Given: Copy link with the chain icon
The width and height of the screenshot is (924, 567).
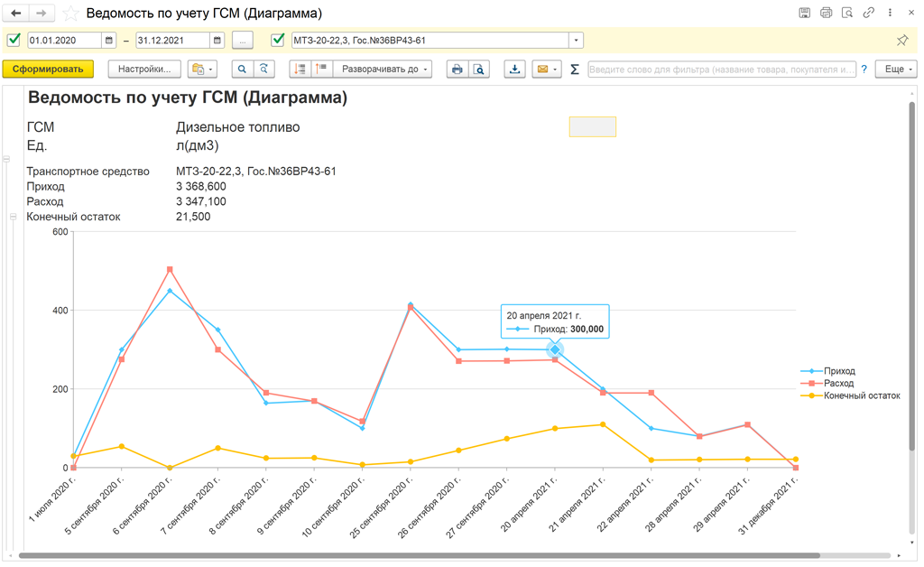Looking at the screenshot, I should pos(868,14).
